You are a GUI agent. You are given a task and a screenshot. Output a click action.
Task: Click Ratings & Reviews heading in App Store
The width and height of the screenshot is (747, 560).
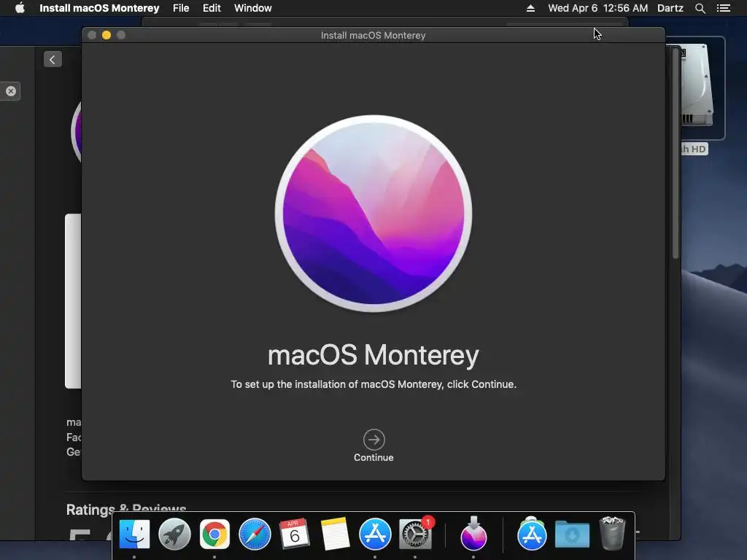tap(126, 510)
